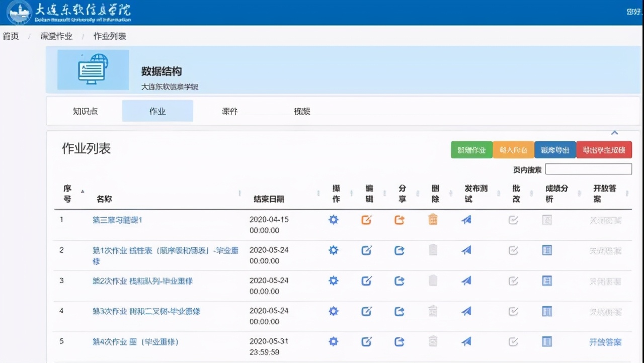Open the 知识点 tab

[x=86, y=112]
